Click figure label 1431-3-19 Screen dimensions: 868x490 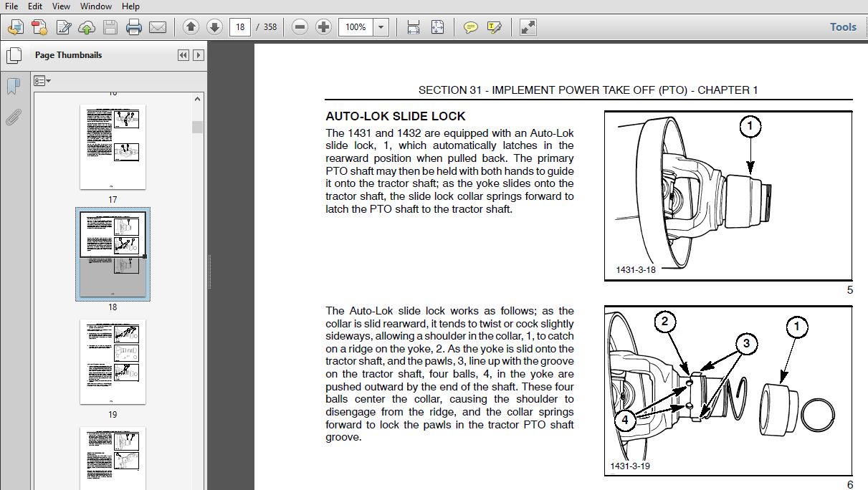coord(630,466)
